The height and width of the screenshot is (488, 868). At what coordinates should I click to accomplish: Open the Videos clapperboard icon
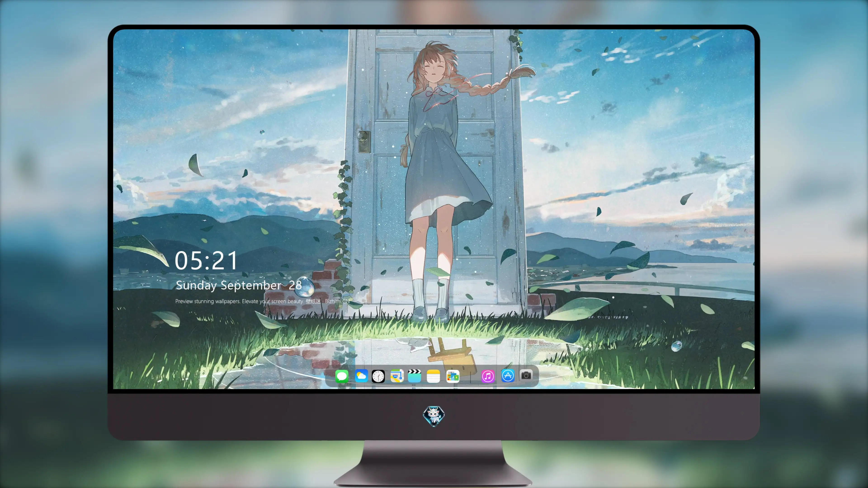click(415, 376)
